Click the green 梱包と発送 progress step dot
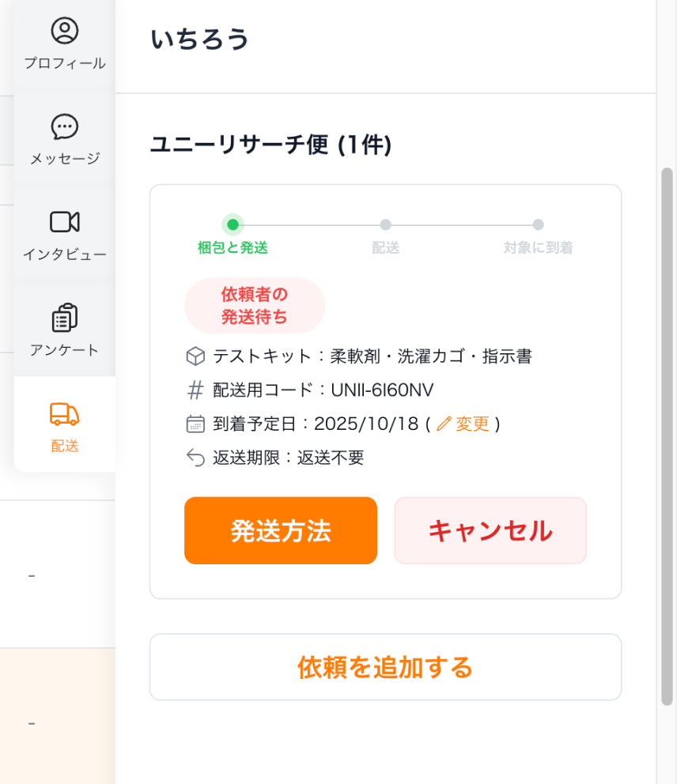The image size is (677, 784). coord(233,224)
